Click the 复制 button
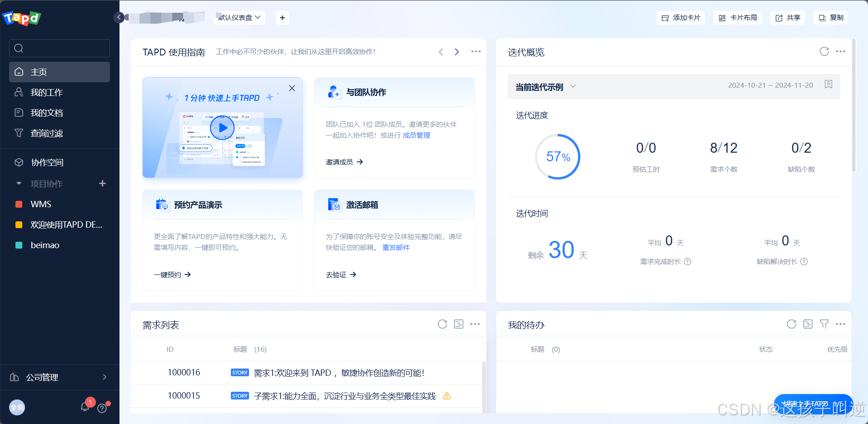 click(x=831, y=18)
